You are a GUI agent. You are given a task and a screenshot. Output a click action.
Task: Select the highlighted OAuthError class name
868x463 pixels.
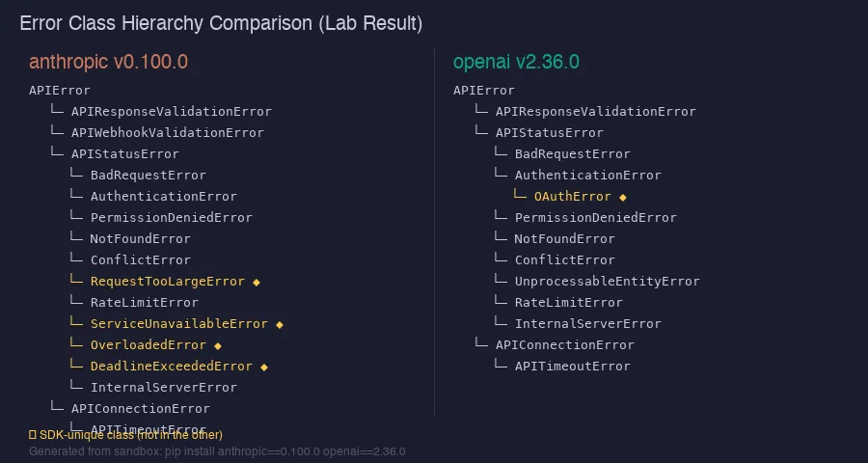(572, 197)
